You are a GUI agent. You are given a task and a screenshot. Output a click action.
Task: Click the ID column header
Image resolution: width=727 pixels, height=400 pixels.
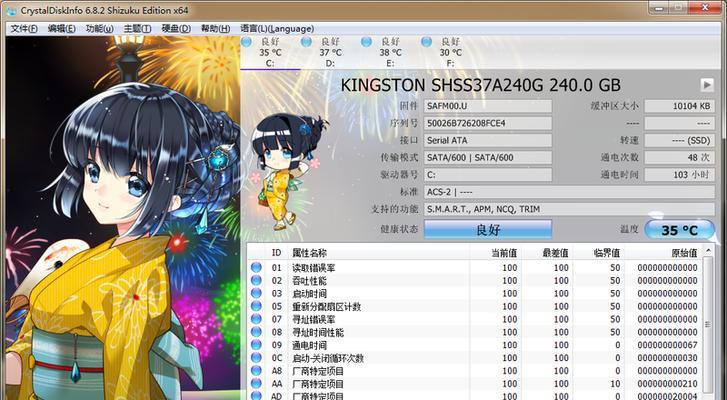[277, 253]
